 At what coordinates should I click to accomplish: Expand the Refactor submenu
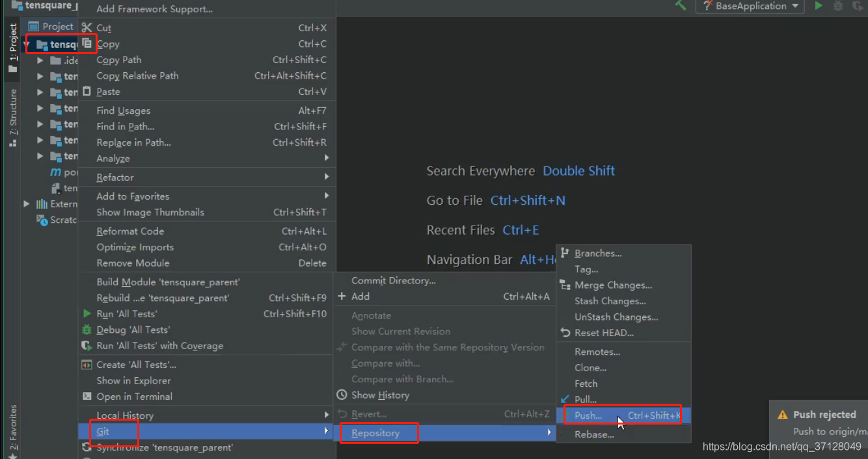coord(206,177)
